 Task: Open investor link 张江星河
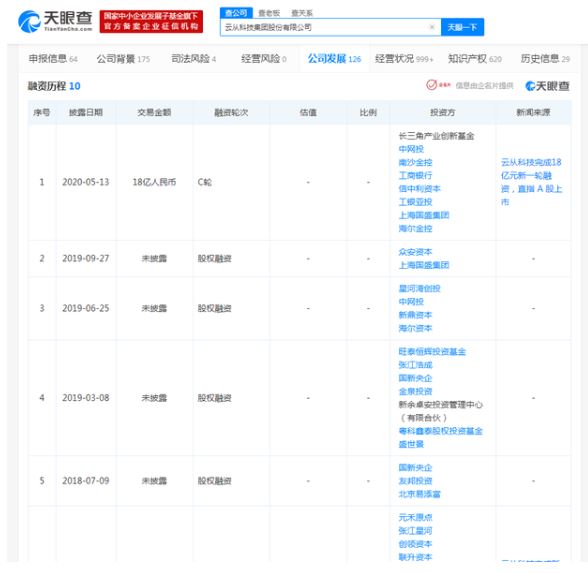click(x=415, y=531)
